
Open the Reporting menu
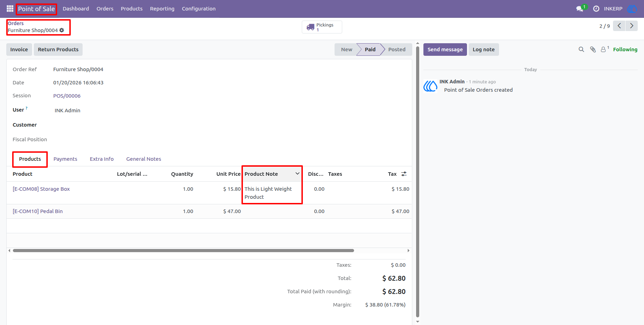pyautogui.click(x=162, y=9)
